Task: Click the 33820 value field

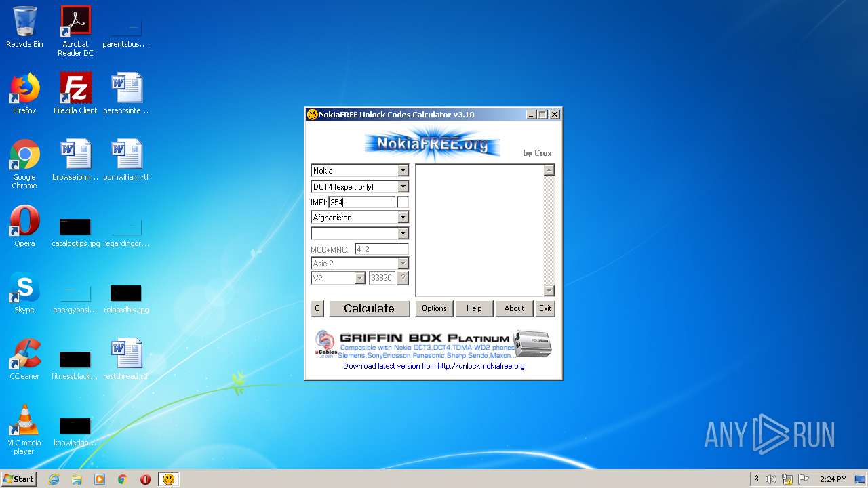Action: coord(382,278)
